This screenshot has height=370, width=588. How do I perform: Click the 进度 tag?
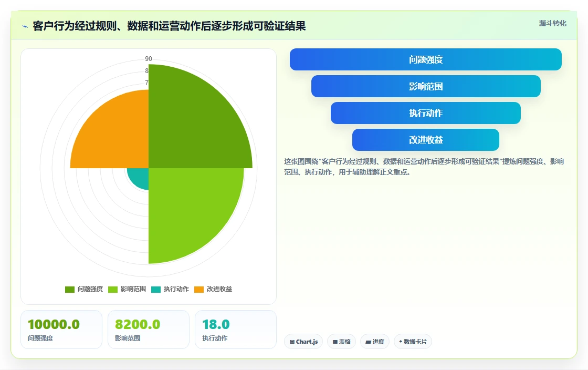tap(375, 342)
